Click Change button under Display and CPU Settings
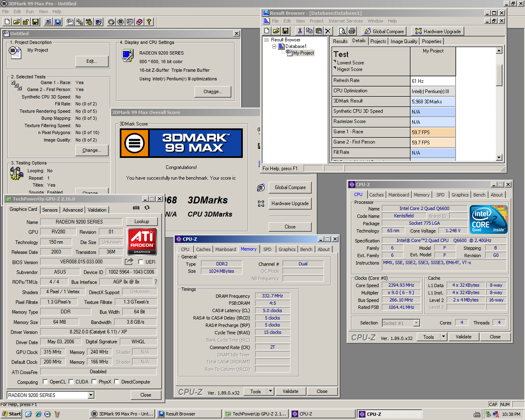 click(x=213, y=91)
